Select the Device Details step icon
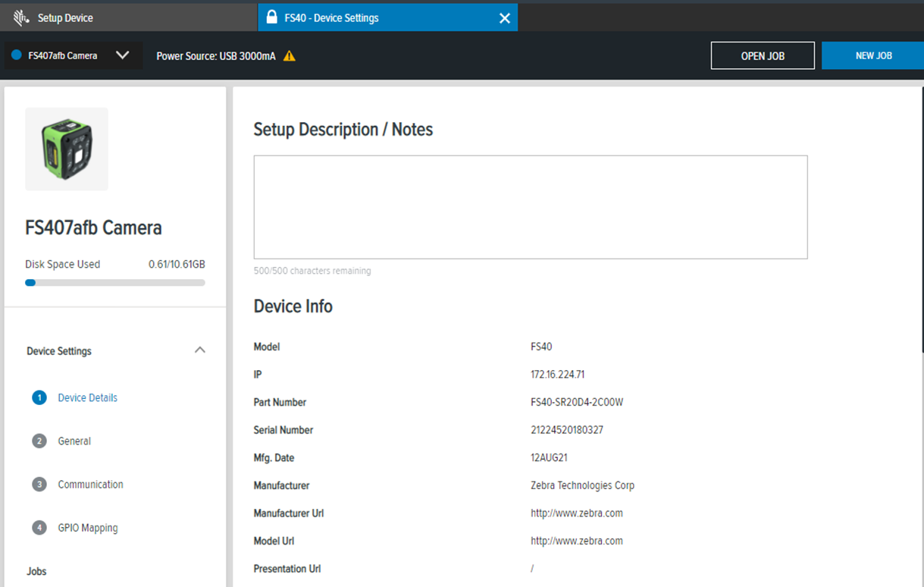The image size is (924, 587). tap(39, 397)
